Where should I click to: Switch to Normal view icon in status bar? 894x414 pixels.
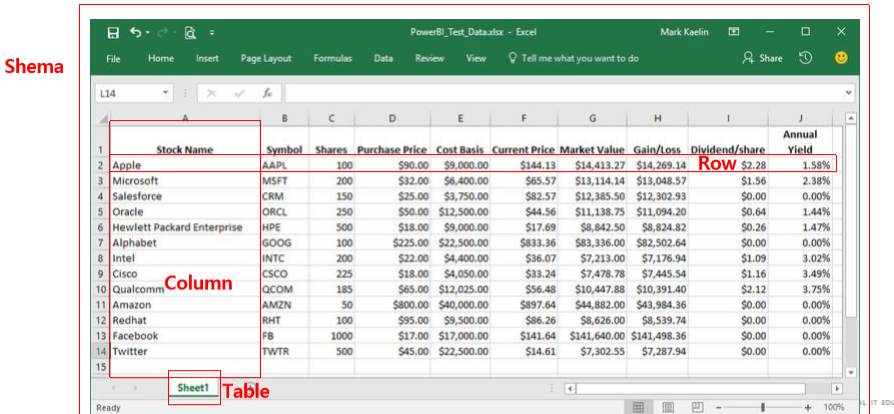(x=639, y=407)
